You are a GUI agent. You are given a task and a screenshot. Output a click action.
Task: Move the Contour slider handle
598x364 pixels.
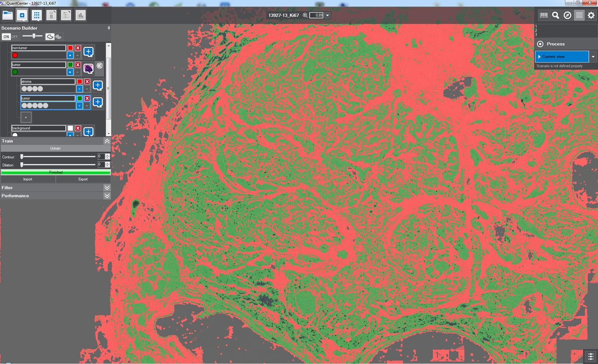22,156
